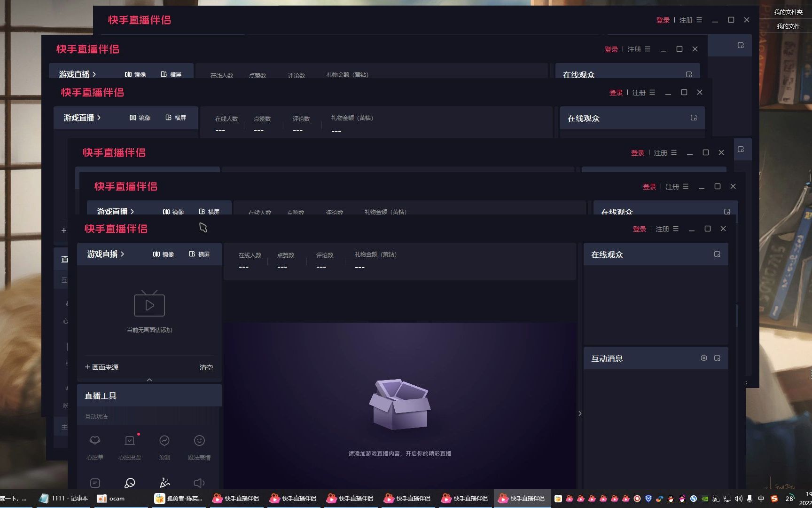
Task: Pop out the 互动消息 panel
Action: (717, 358)
